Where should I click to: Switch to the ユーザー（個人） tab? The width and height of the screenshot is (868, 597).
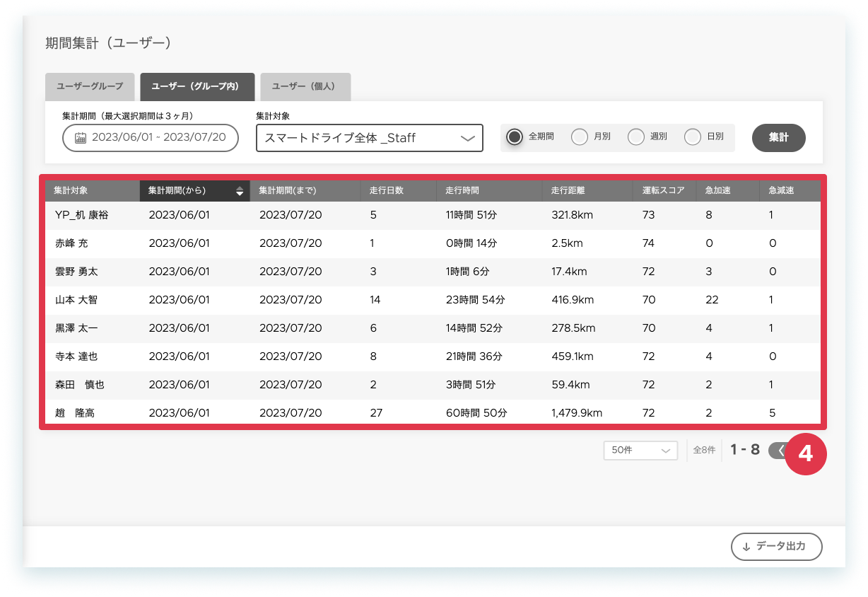point(305,86)
